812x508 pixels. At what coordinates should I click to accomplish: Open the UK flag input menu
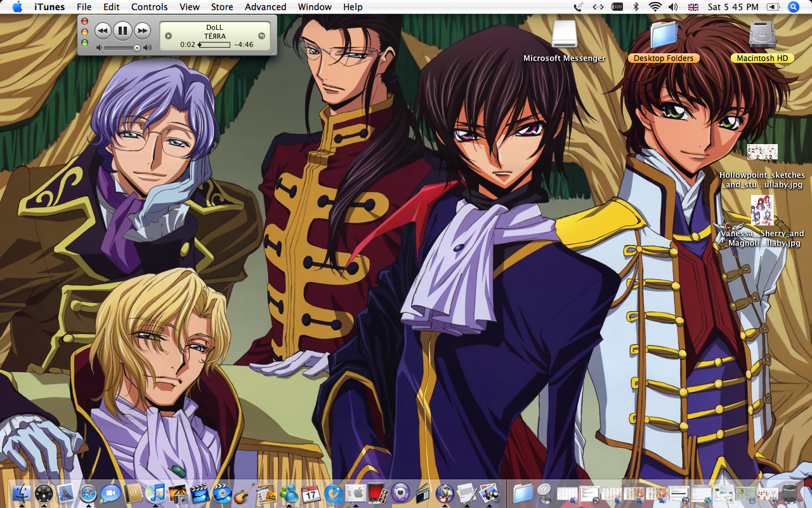pyautogui.click(x=693, y=7)
